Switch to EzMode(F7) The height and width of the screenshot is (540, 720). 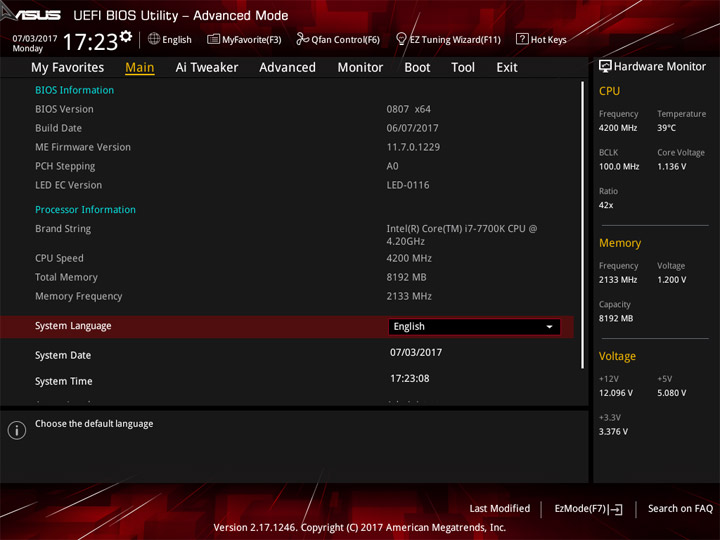(x=588, y=509)
